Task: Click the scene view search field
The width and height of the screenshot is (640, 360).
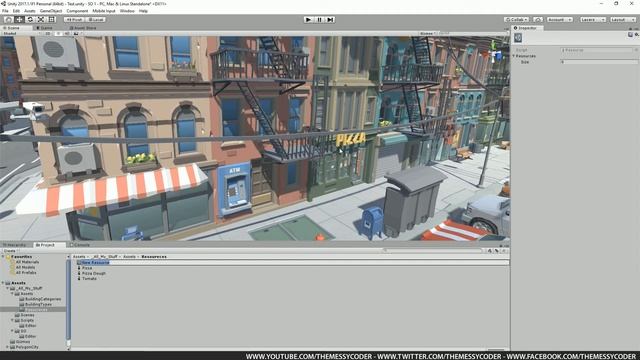Action: [x=471, y=33]
